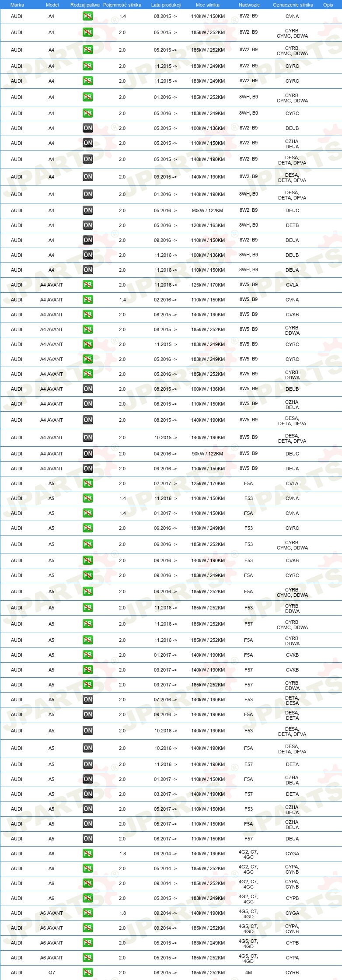Click the PB icon in the A5 1.4 01.2017 F5A row
342x980 pixels.
[x=87, y=513]
